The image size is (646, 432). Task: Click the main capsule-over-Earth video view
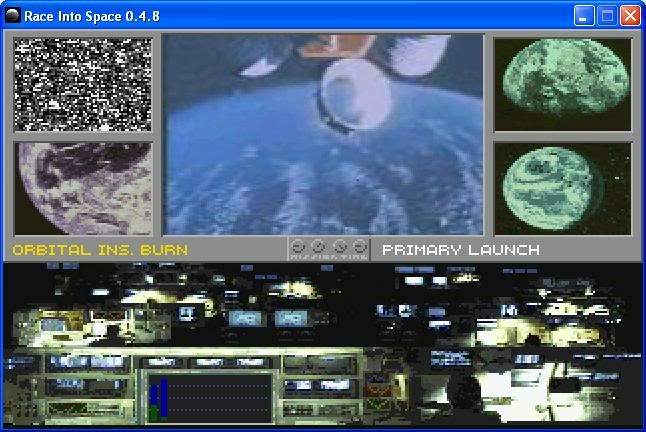click(323, 134)
